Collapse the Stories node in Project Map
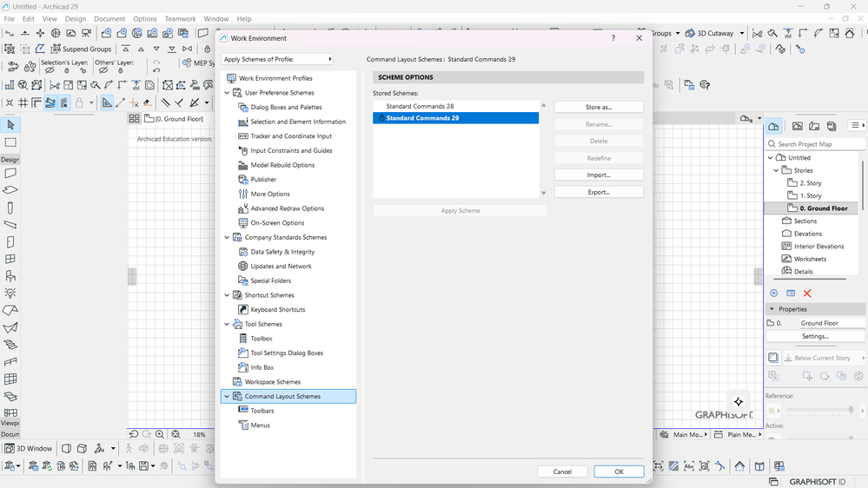Image resolution: width=868 pixels, height=488 pixels. (776, 170)
